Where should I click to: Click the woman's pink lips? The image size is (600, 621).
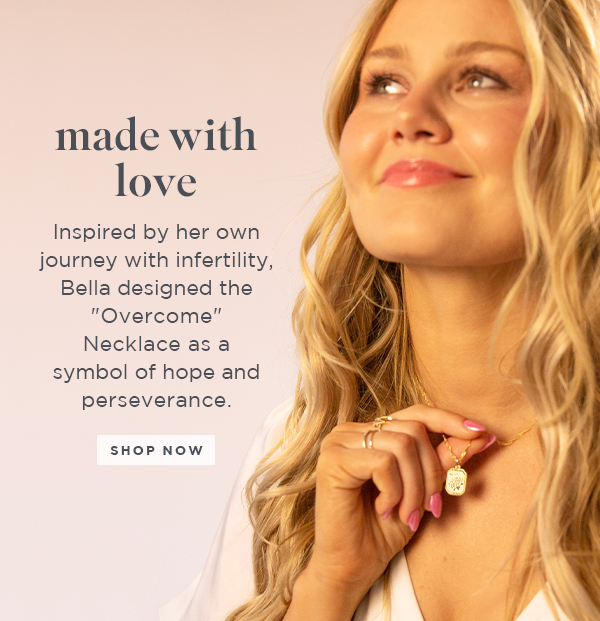pos(422,173)
